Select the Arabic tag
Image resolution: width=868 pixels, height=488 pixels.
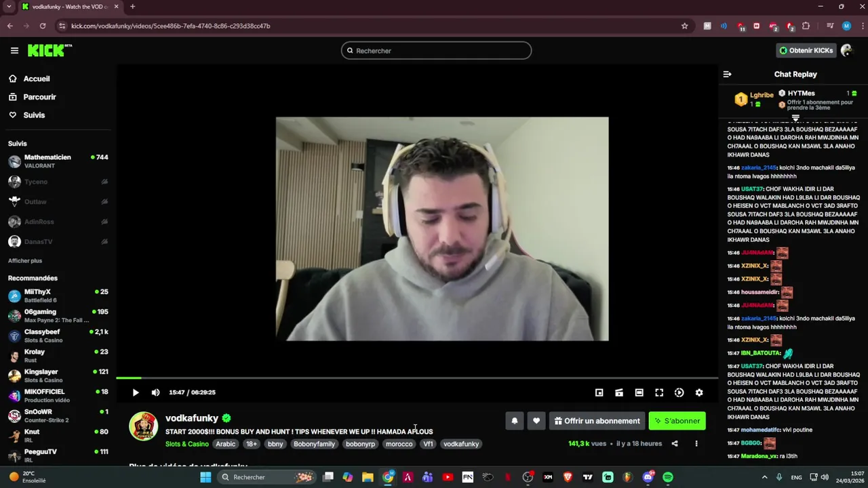[x=226, y=444]
